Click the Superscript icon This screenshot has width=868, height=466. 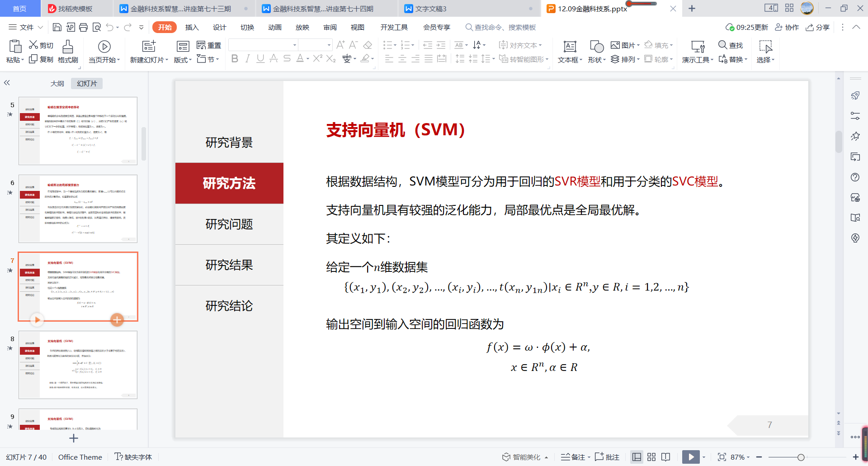click(318, 58)
